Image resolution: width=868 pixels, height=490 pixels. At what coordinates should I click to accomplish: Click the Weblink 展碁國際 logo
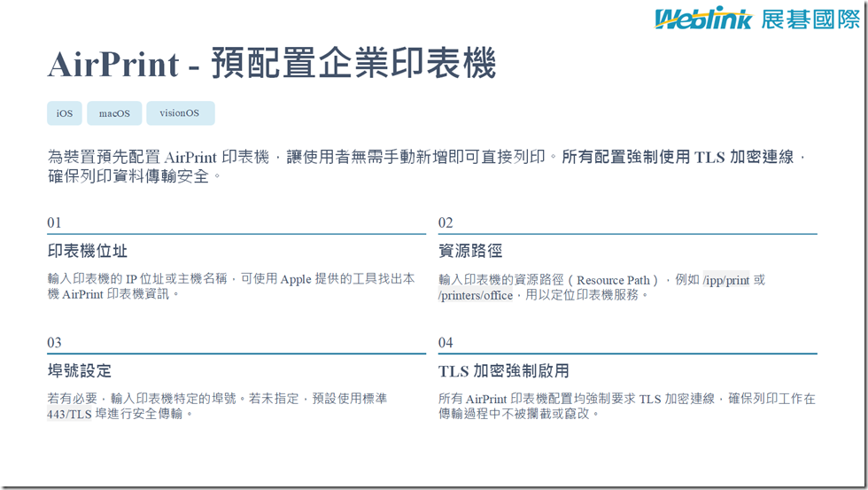point(757,19)
